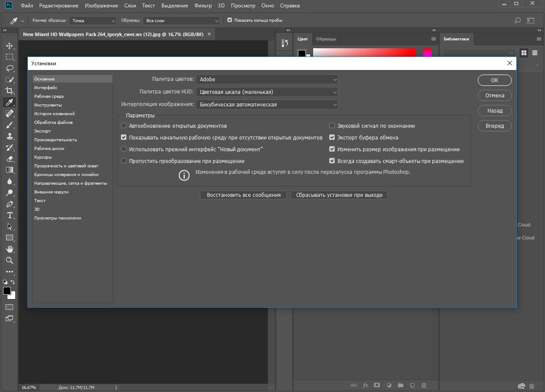Switch to the Образцы tab
545x392 pixels.
point(326,39)
